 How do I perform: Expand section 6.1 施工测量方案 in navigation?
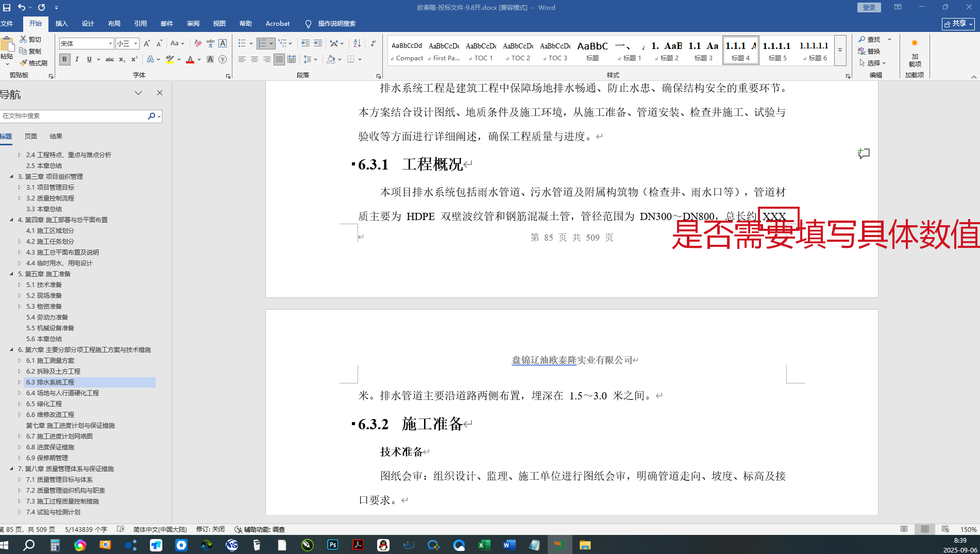(20, 360)
